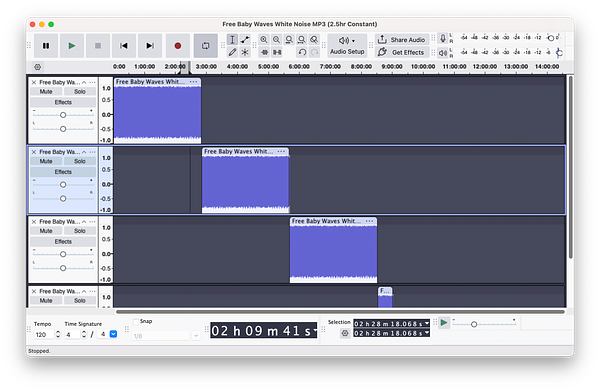This screenshot has width=600, height=391.
Task: Mute the third track
Action: pyautogui.click(x=46, y=231)
